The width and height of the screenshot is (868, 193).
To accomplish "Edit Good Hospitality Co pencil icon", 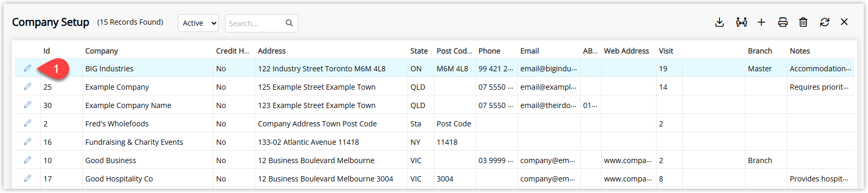I will pos(27,178).
